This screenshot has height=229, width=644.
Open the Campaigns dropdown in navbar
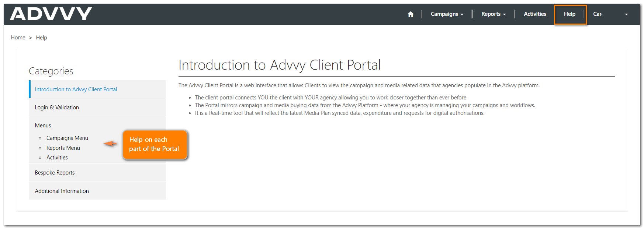pos(447,14)
